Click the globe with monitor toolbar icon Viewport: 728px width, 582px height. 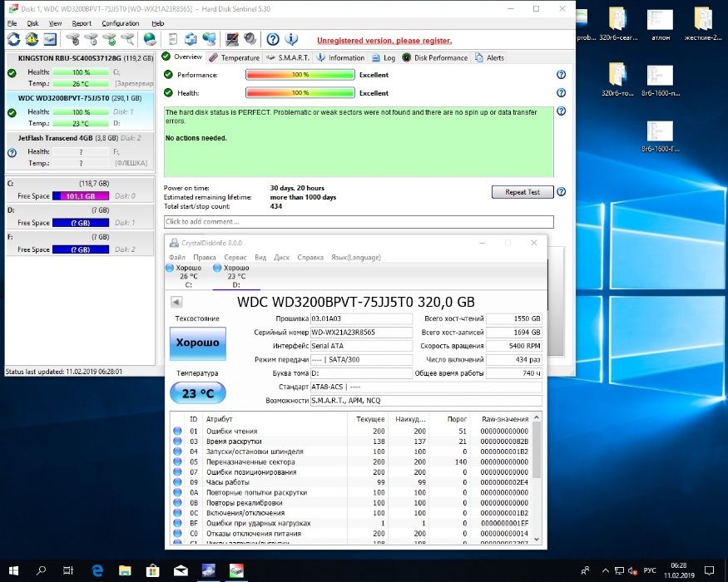(x=209, y=39)
